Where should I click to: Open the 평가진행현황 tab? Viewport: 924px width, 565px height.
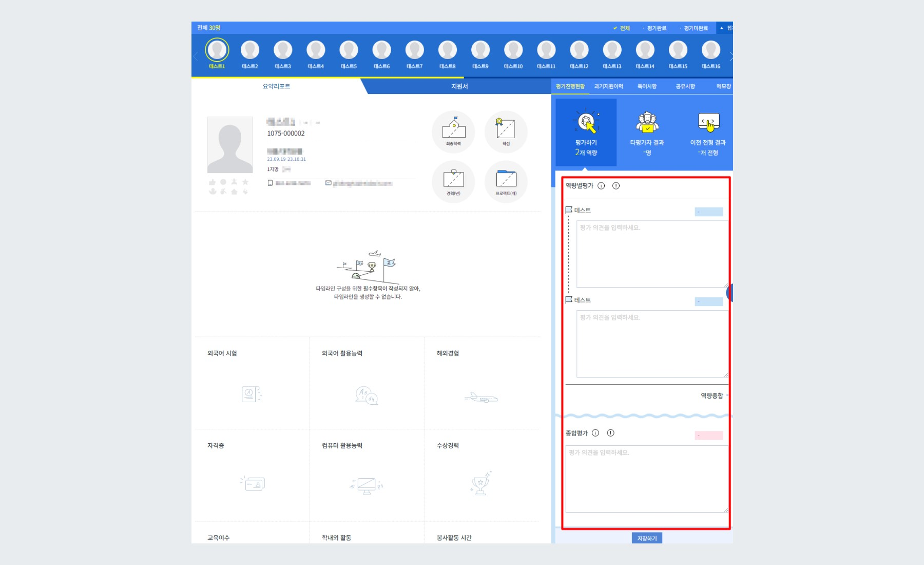coord(570,86)
